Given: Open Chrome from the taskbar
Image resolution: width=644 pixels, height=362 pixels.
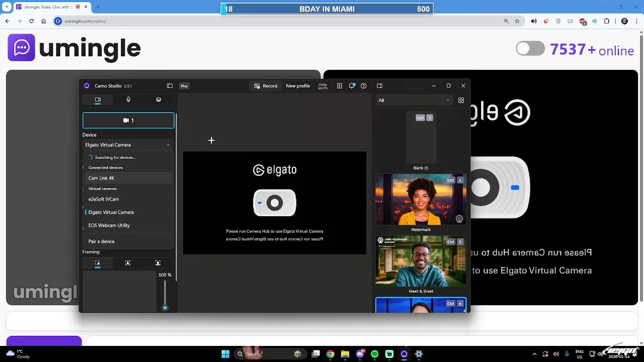Looking at the screenshot, I should [330, 354].
